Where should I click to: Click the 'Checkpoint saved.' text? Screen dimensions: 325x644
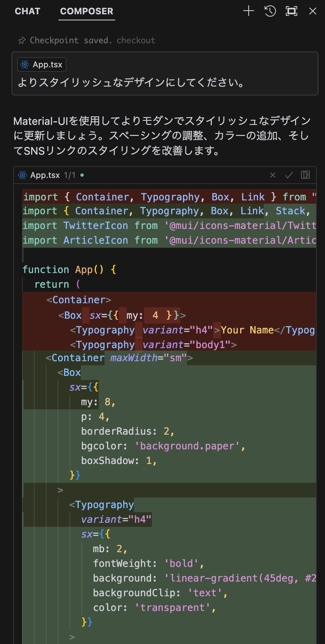point(71,40)
